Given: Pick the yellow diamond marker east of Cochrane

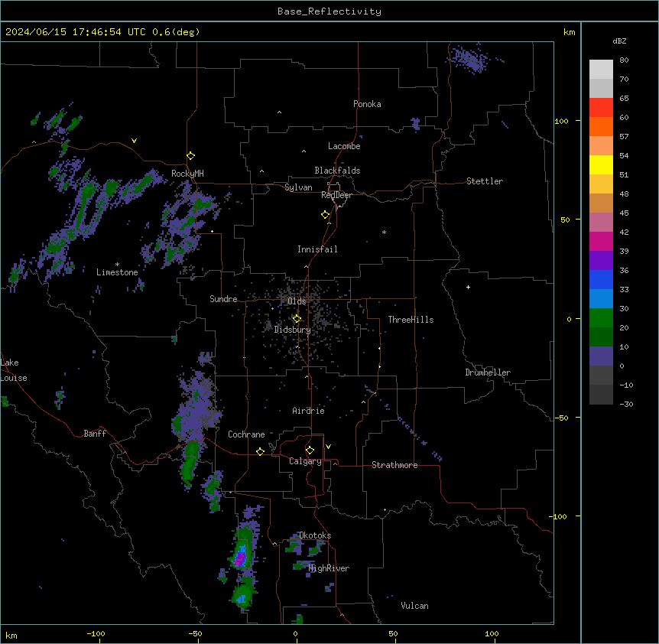Looking at the screenshot, I should coord(260,451).
